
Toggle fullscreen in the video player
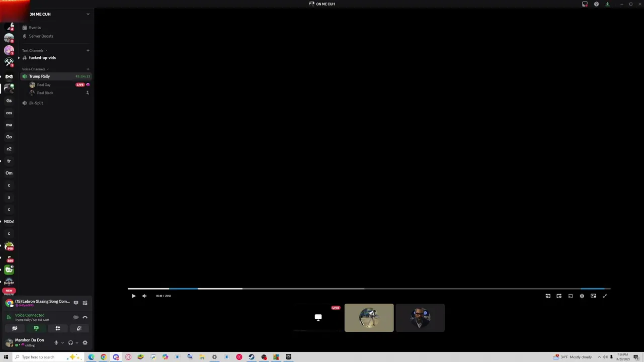[x=605, y=296]
